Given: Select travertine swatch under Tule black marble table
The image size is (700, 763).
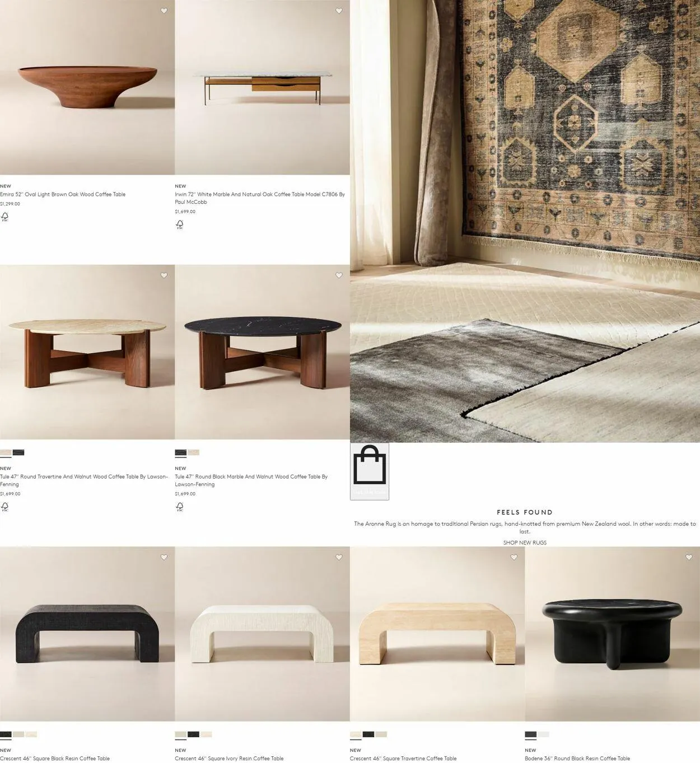Looking at the screenshot, I should [193, 452].
